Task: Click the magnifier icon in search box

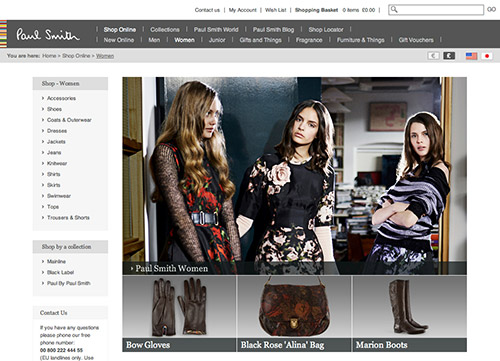Action: (x=394, y=9)
